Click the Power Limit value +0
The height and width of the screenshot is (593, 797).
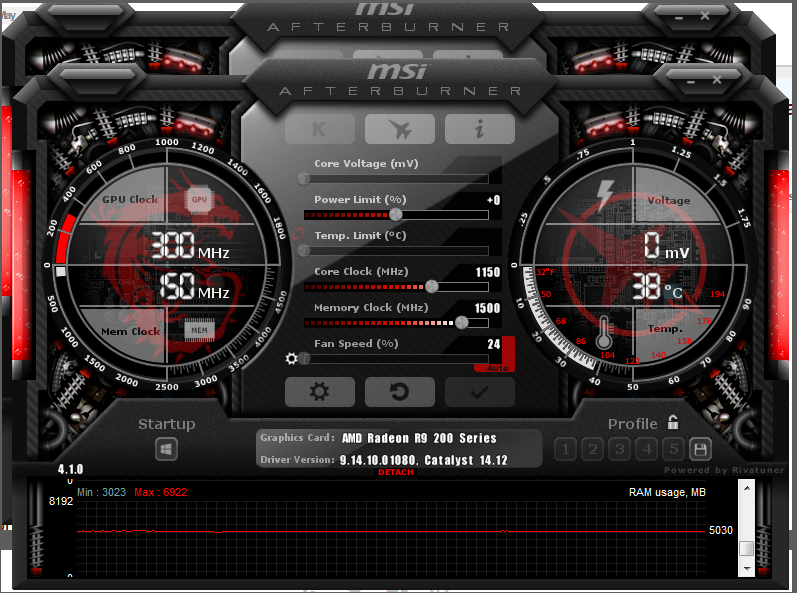coord(494,200)
